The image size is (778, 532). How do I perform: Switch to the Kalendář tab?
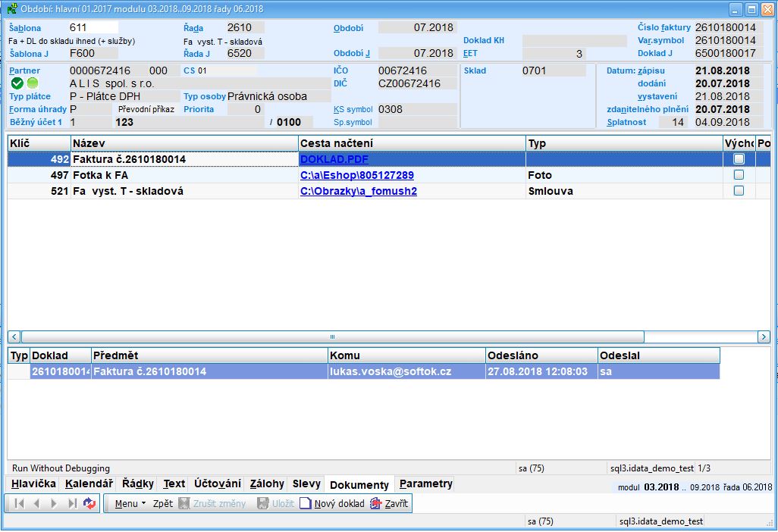pos(89,484)
